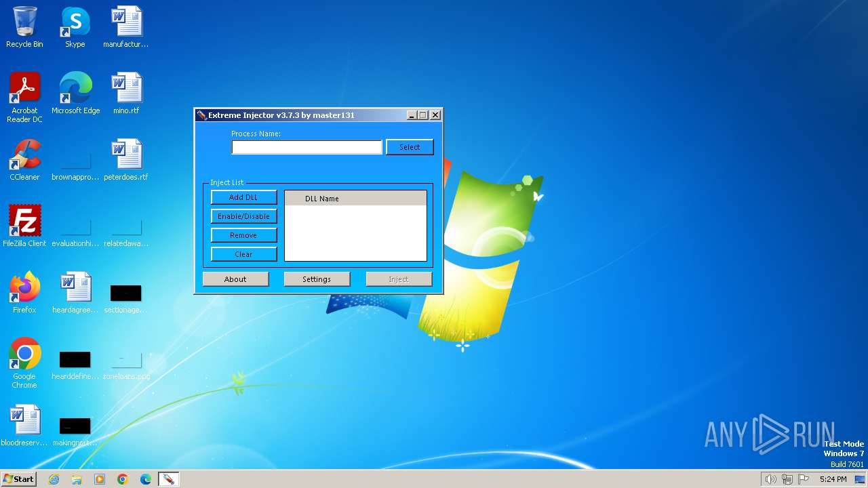
Task: Open the CCleaner desktop shortcut
Action: pyautogui.click(x=24, y=160)
